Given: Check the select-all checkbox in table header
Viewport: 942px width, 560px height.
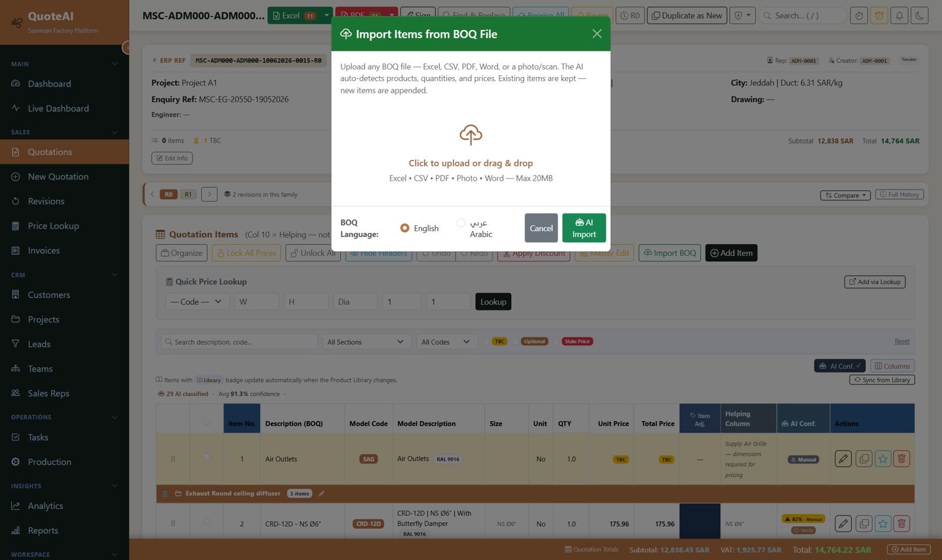Looking at the screenshot, I should click(x=207, y=422).
